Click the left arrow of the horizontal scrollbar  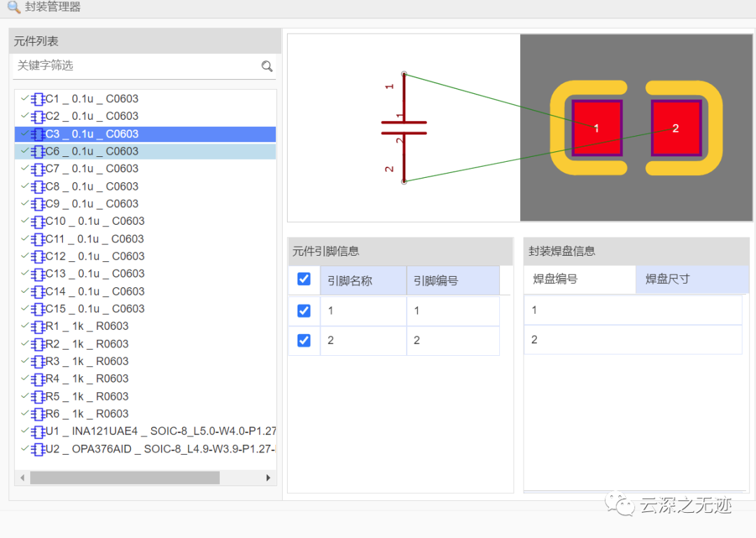click(x=22, y=478)
